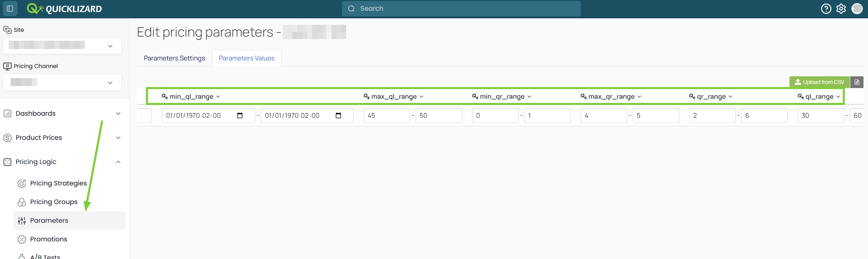Open the help question mark icon
The width and height of the screenshot is (868, 259).
click(826, 9)
